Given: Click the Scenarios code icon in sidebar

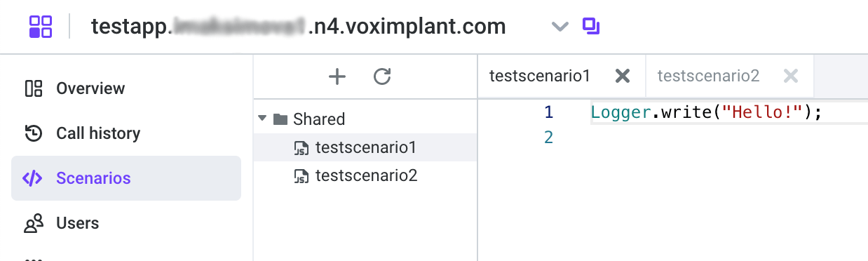Looking at the screenshot, I should [x=32, y=178].
